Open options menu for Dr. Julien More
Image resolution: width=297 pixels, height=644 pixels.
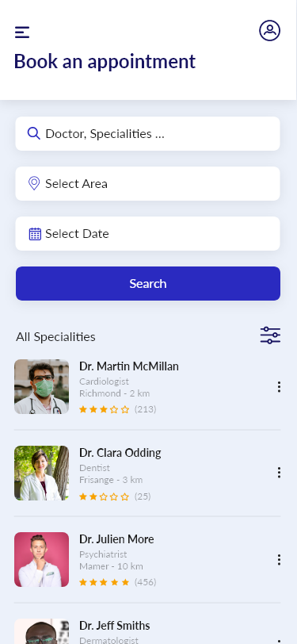pyautogui.click(x=279, y=559)
